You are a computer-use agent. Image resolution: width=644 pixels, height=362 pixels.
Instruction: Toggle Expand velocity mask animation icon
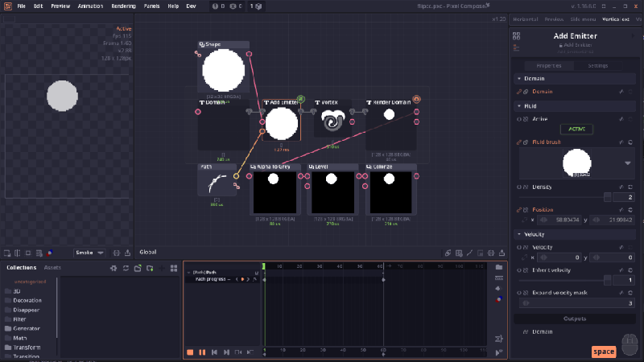[x=518, y=293]
